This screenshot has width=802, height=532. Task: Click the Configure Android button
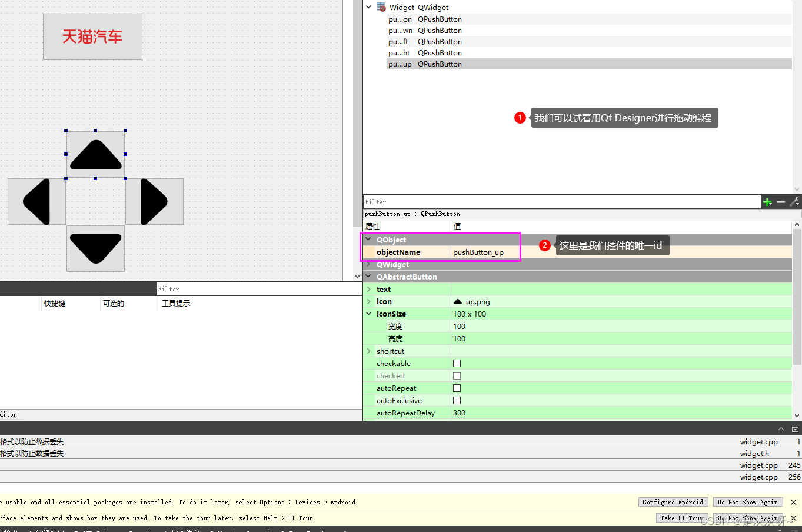click(x=673, y=502)
